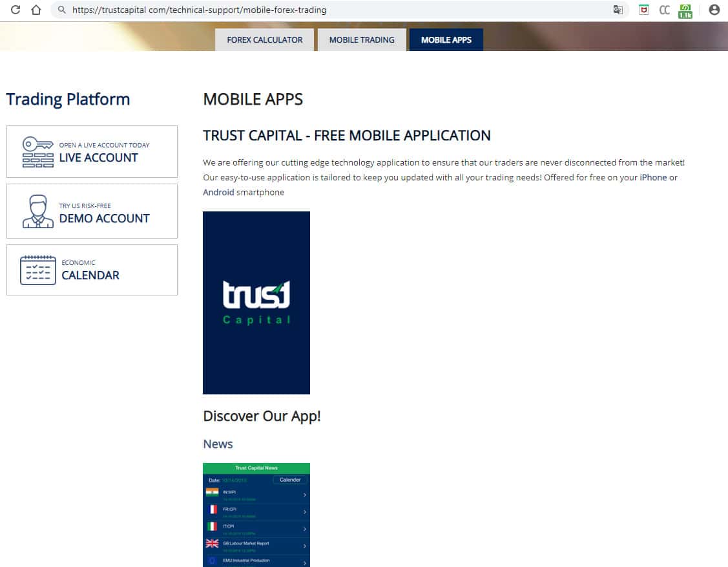This screenshot has height=567, width=728.
Task: Click the 'GB:Labour Market Report' news text
Action: pos(245,543)
